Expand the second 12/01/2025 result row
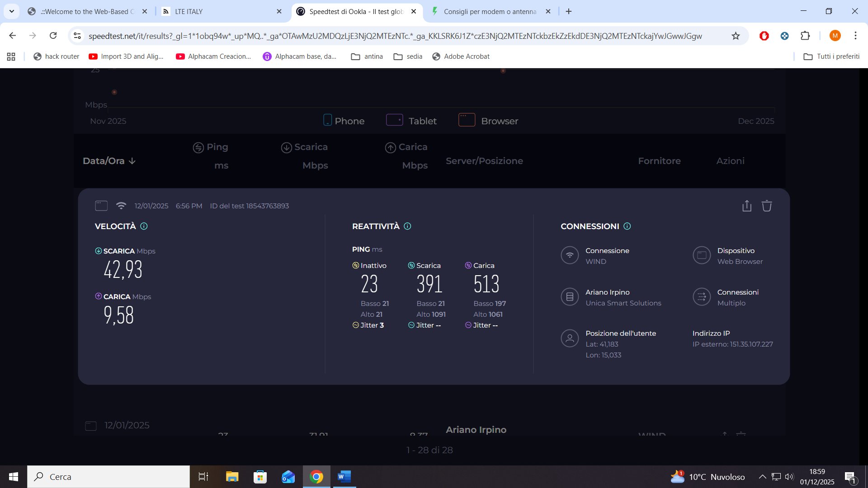 coord(127,426)
